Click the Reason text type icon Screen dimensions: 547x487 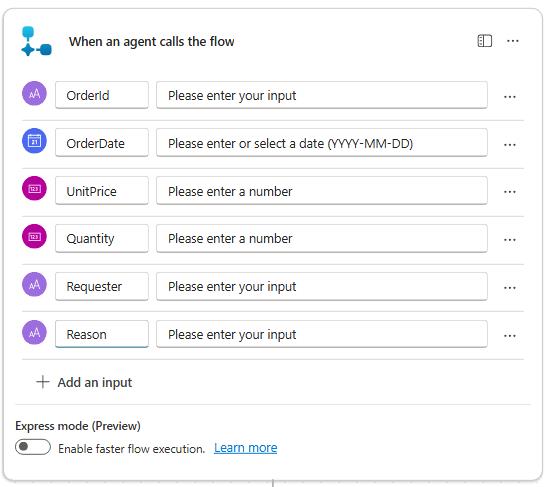[34, 332]
